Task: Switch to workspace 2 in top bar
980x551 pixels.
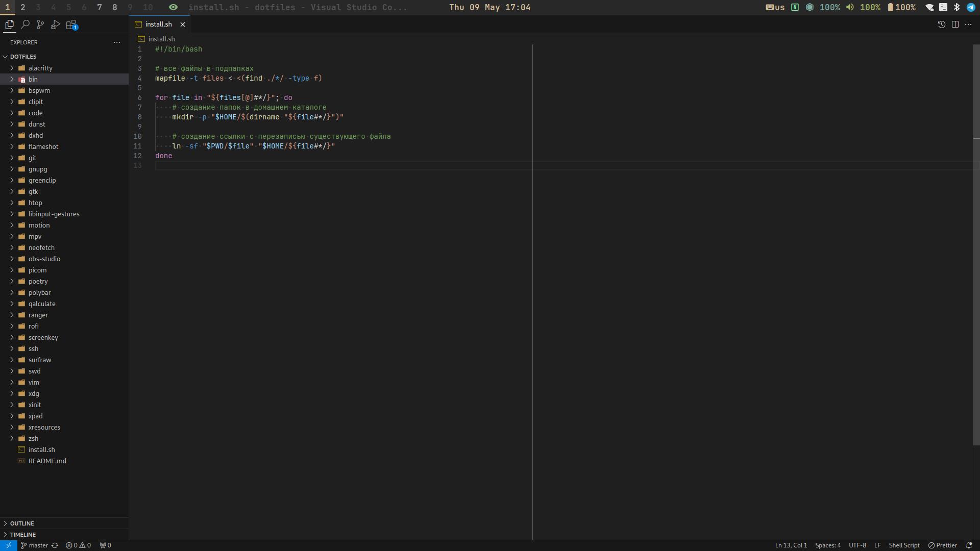Action: [x=23, y=7]
